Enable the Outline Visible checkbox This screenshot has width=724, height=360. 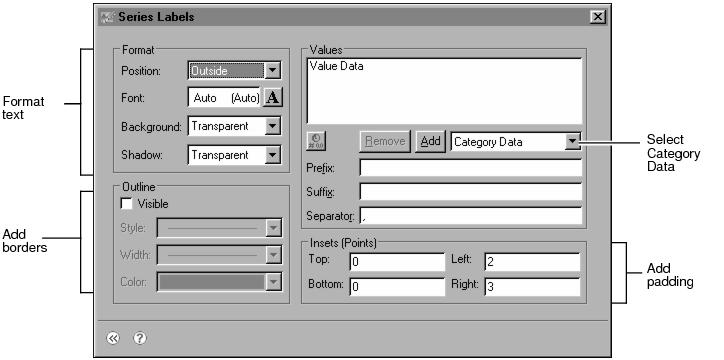pos(126,204)
